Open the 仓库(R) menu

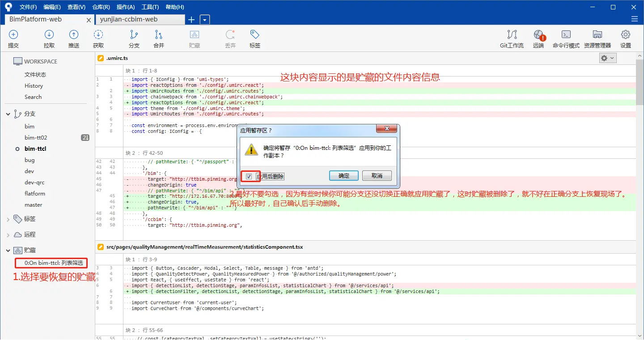pos(101,7)
